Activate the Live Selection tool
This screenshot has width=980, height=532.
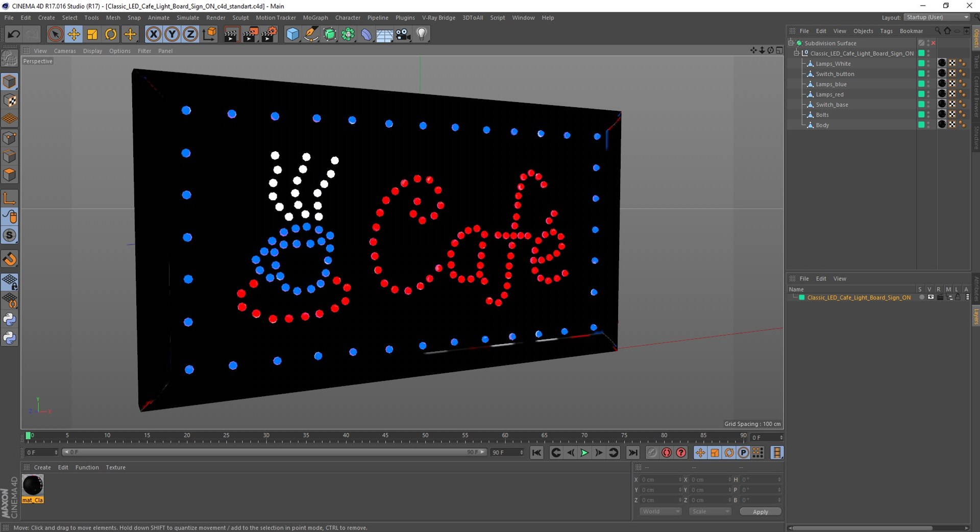[55, 34]
